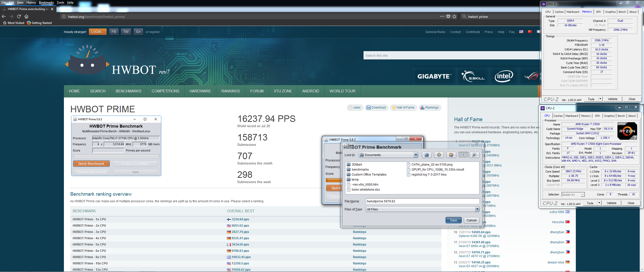Click the File Name input field
This screenshot has width=644, height=272.
[422, 201]
